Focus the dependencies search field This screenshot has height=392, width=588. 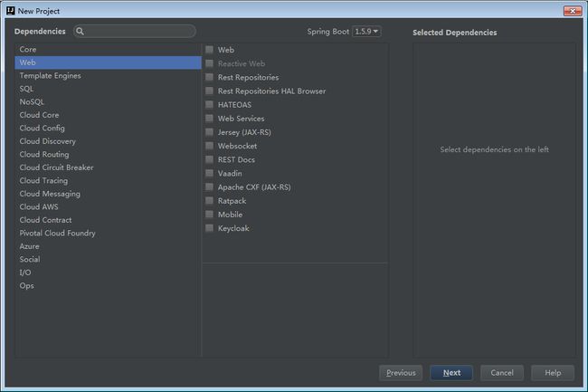(x=135, y=31)
